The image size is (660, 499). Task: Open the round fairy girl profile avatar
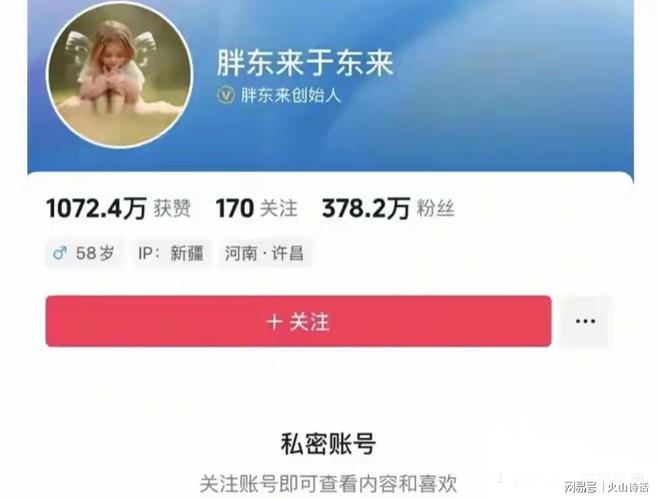pyautogui.click(x=120, y=76)
